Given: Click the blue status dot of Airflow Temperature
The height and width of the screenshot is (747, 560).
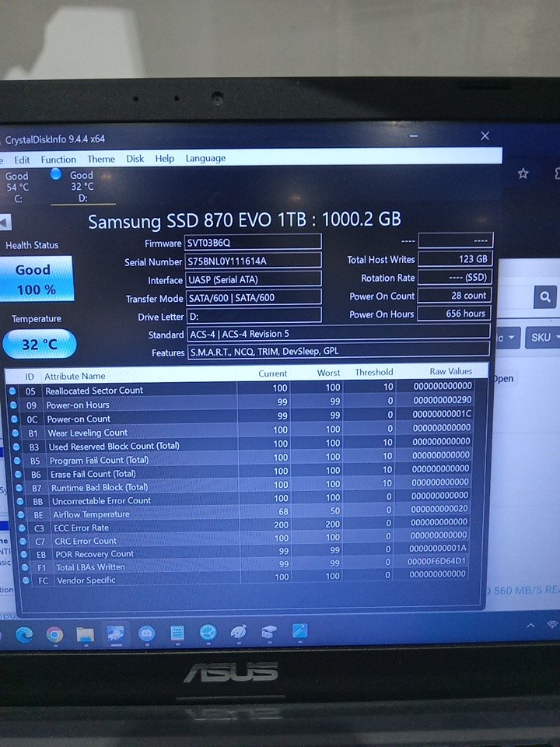Looking at the screenshot, I should pyautogui.click(x=21, y=514).
